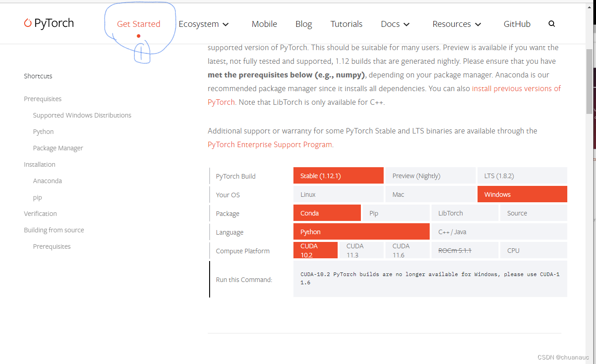
Task: Follow the PyTorch Enterprise Support Program link
Action: pos(270,144)
